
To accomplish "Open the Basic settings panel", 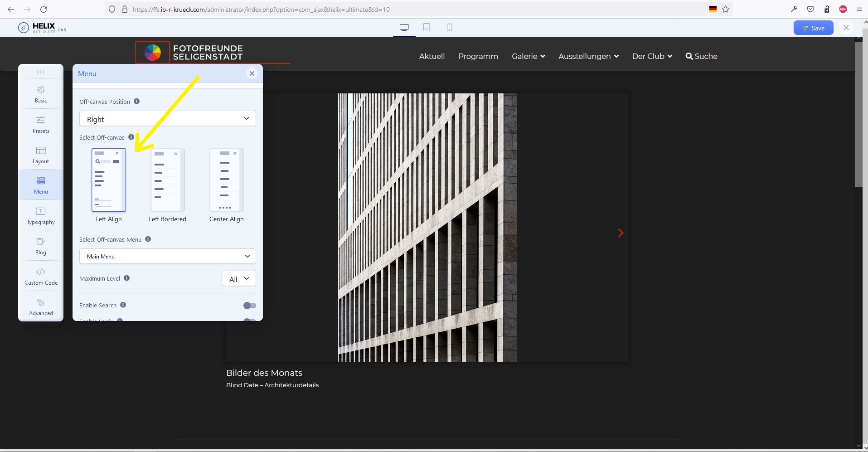I will coord(41,94).
